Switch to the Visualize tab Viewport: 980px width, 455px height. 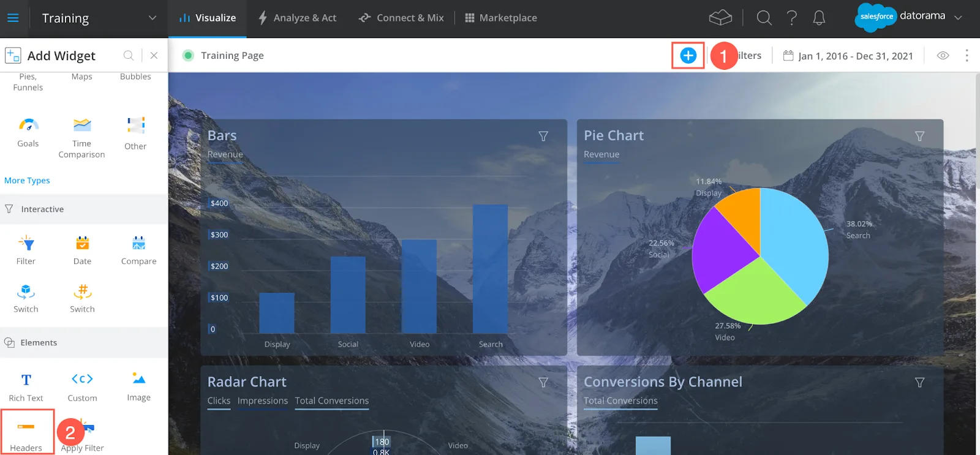click(208, 18)
